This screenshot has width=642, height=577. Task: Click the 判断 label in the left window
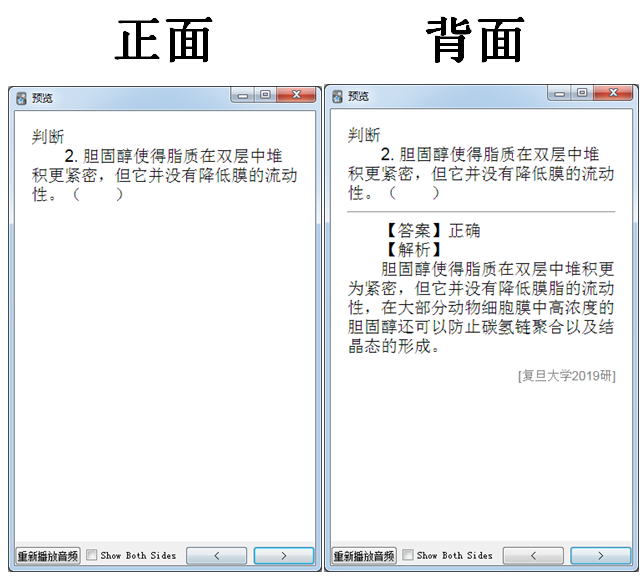[48, 137]
